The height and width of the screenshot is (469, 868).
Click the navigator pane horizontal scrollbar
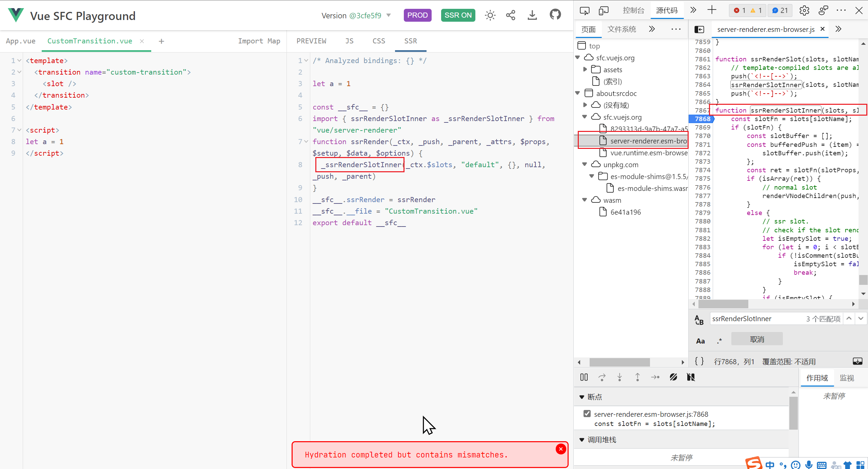click(x=619, y=362)
